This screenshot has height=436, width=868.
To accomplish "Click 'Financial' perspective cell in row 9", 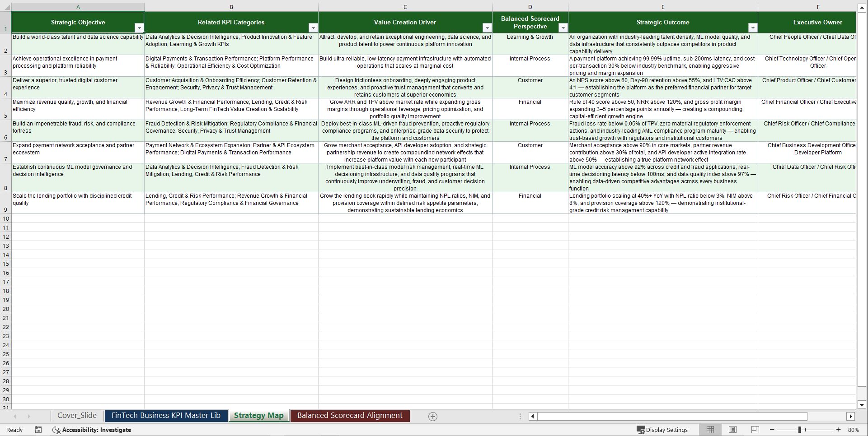I will point(530,203).
